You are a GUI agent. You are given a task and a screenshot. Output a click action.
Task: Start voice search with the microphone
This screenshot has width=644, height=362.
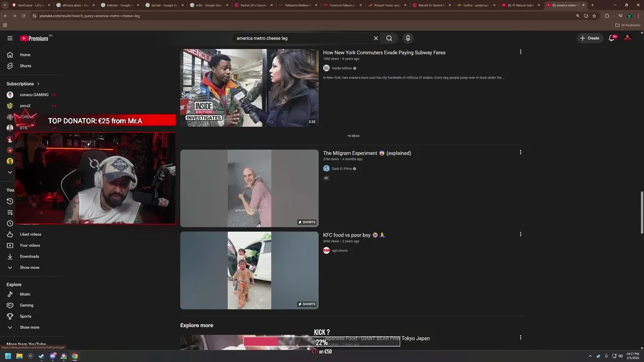[x=408, y=38]
